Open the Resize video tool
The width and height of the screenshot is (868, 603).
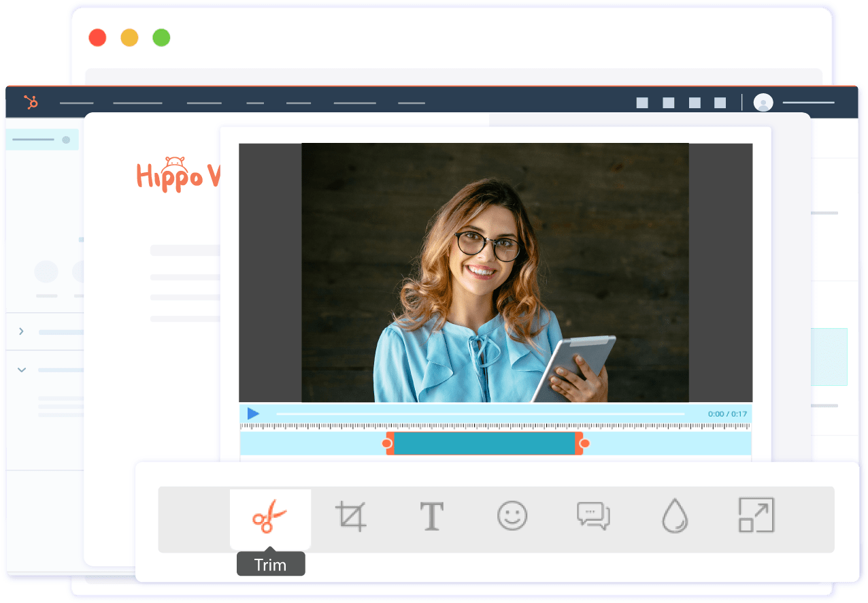[x=755, y=516]
